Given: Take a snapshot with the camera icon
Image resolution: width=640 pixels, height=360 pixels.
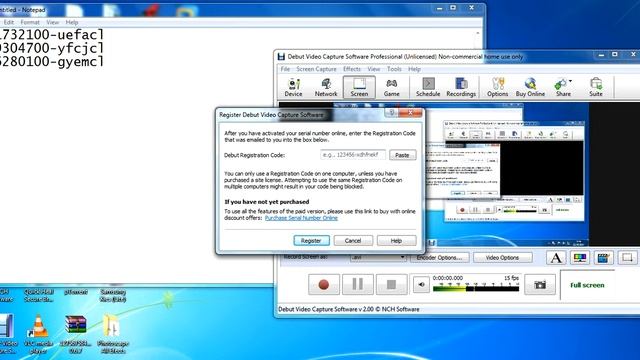Looking at the screenshot, I should (x=540, y=284).
